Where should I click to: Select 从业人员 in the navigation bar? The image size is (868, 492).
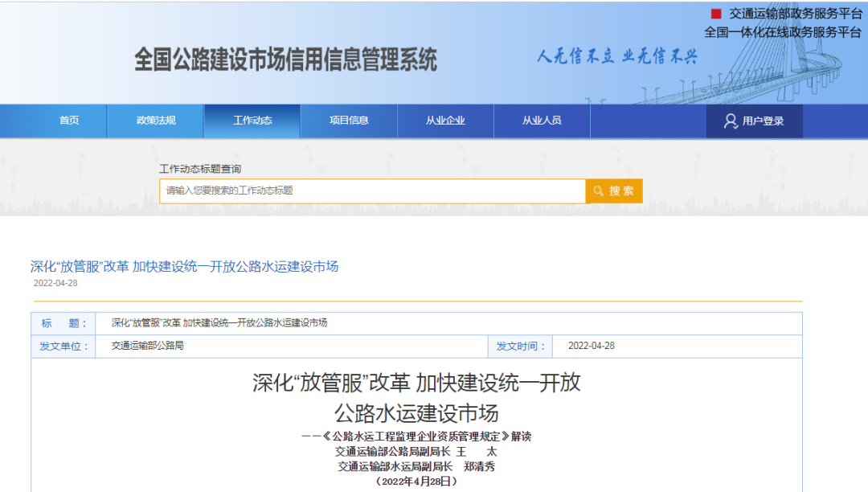point(542,120)
